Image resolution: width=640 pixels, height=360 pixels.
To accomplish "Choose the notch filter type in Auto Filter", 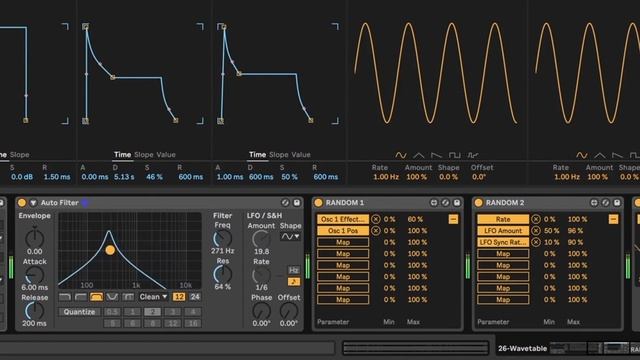I will point(112,297).
